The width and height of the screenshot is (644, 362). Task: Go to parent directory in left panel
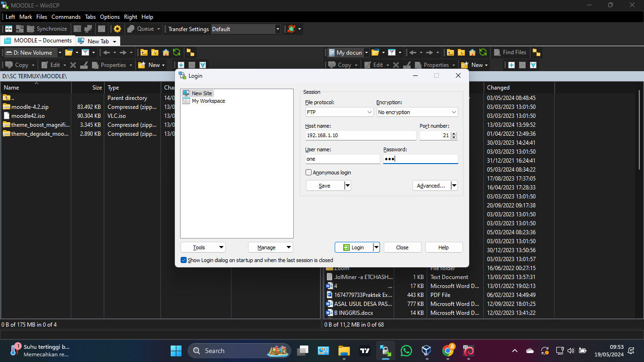pos(144,52)
